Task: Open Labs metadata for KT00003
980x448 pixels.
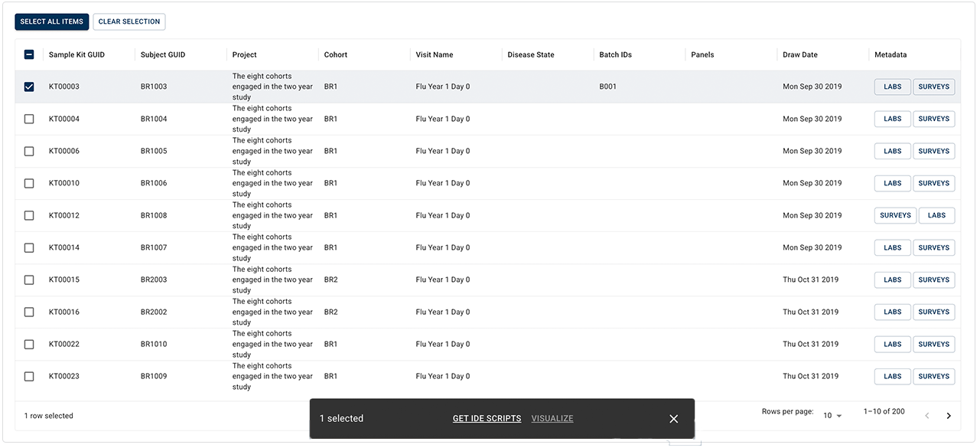Action: [892, 87]
